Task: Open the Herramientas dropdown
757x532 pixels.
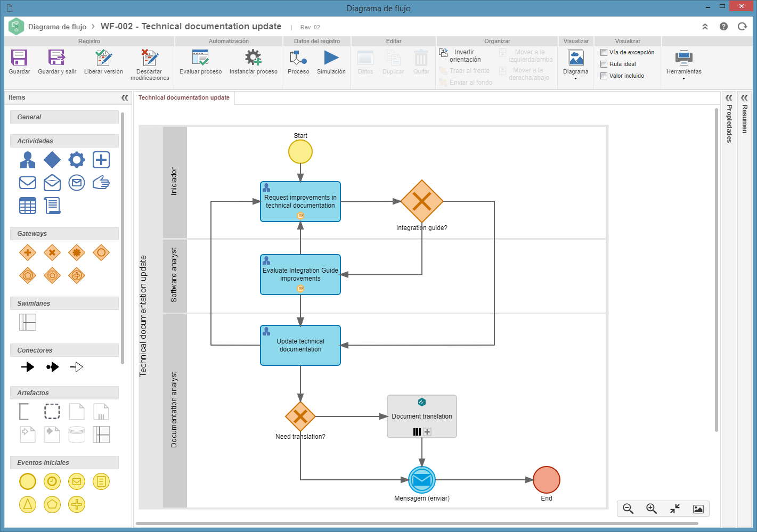Action: 684,64
